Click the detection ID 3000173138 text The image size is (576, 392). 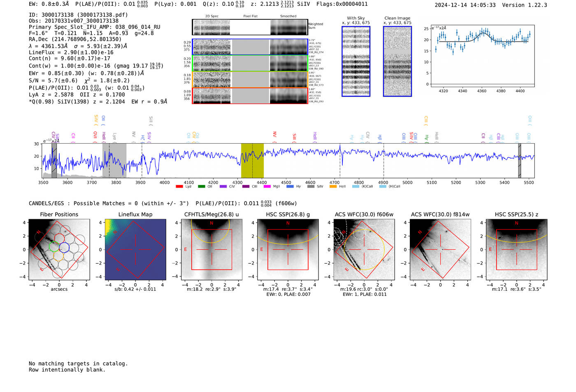[x=78, y=15]
